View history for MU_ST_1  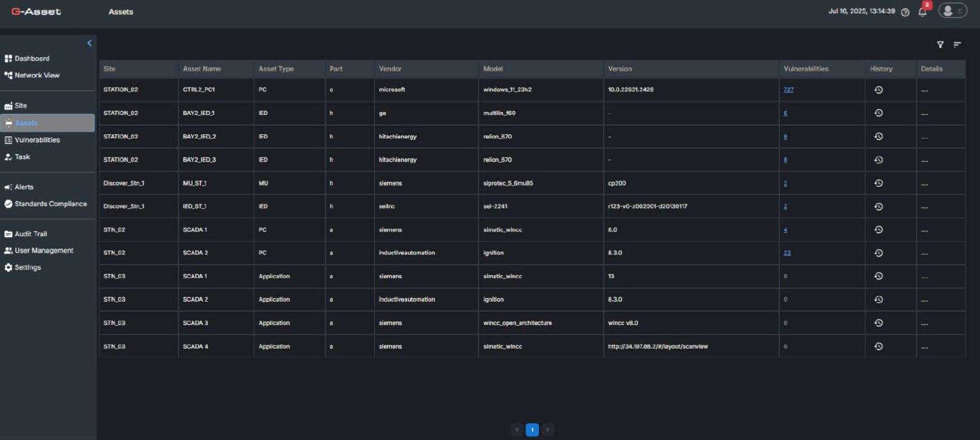[879, 183]
